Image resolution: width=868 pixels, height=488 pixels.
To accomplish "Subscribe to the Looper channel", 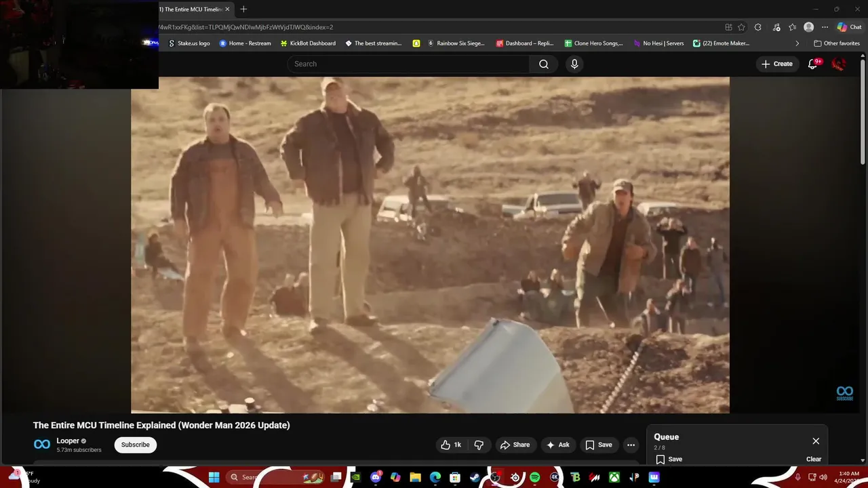I will coord(135,445).
